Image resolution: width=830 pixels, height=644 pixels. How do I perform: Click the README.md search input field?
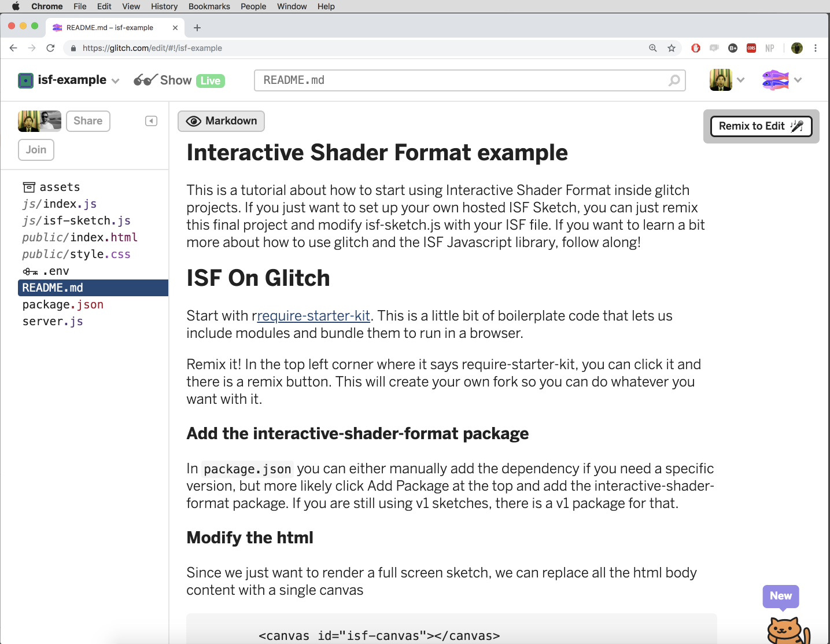tap(470, 80)
